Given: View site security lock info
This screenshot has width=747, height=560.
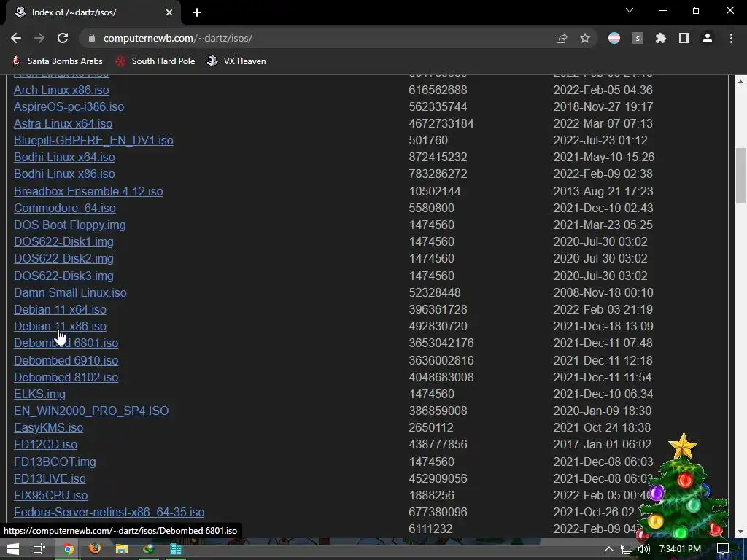Looking at the screenshot, I should [x=92, y=38].
